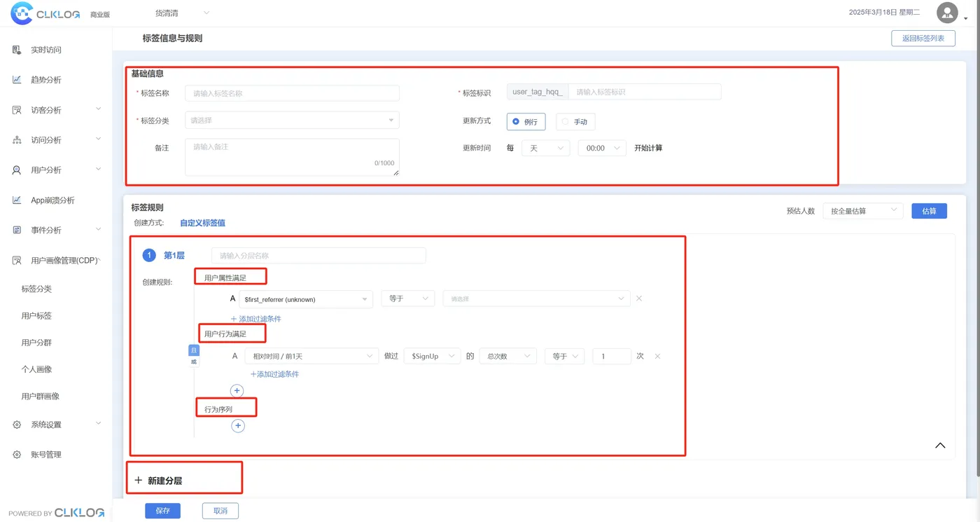Expand the 访客分析 menu chevron

click(x=98, y=109)
